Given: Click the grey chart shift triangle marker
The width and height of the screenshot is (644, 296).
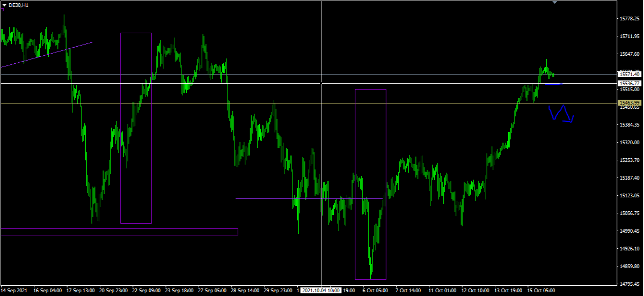Looking at the screenshot, I should click(554, 2).
